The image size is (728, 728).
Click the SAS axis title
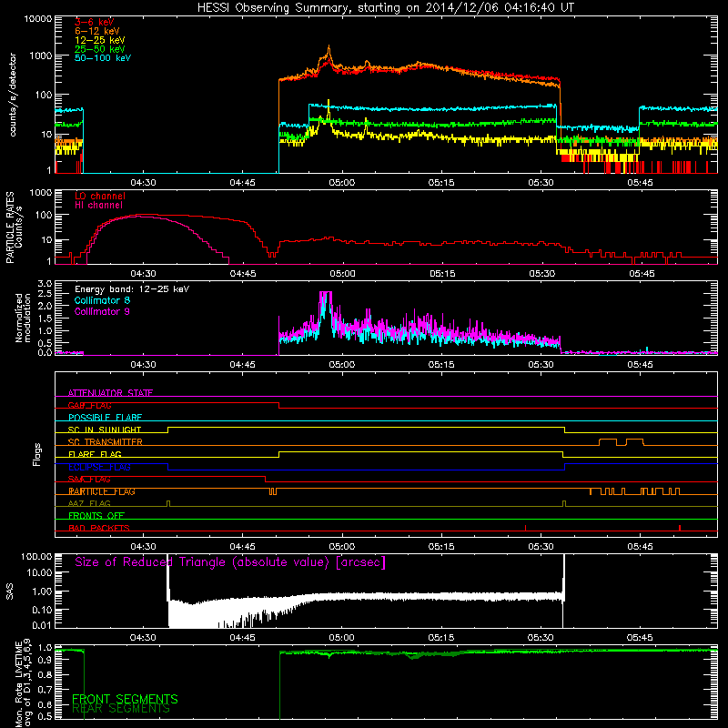(x=10, y=591)
